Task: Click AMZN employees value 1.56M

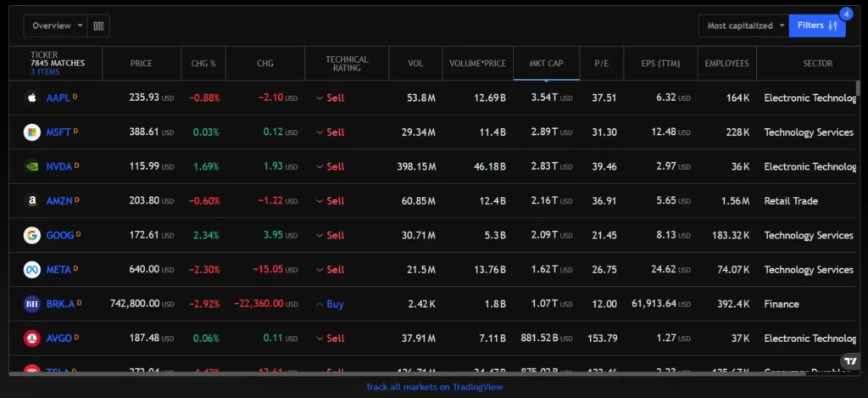Action: [736, 200]
